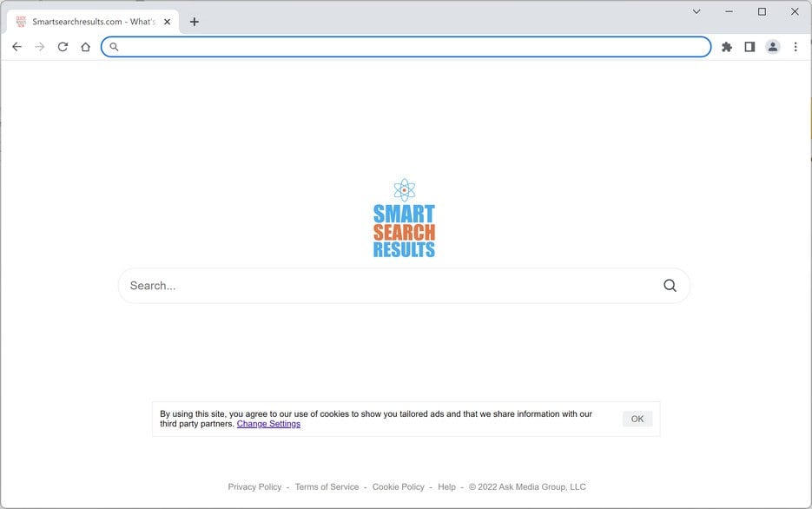Open Terms of Service link

point(327,486)
